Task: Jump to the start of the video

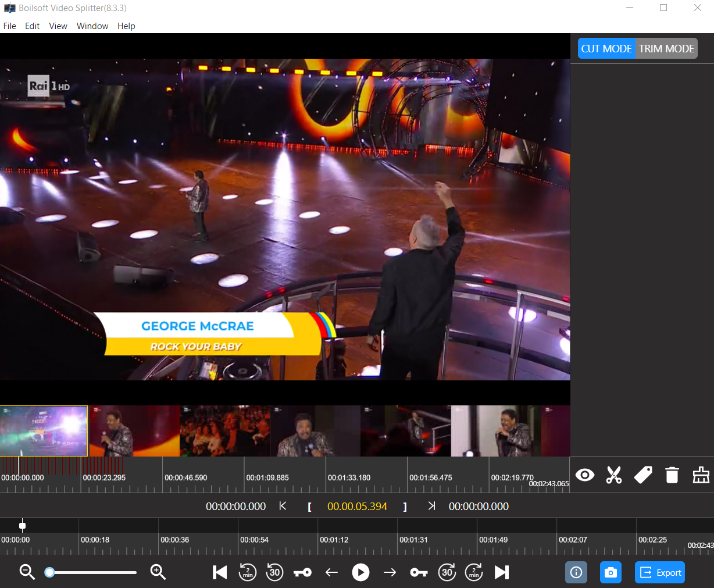Action: coord(220,572)
